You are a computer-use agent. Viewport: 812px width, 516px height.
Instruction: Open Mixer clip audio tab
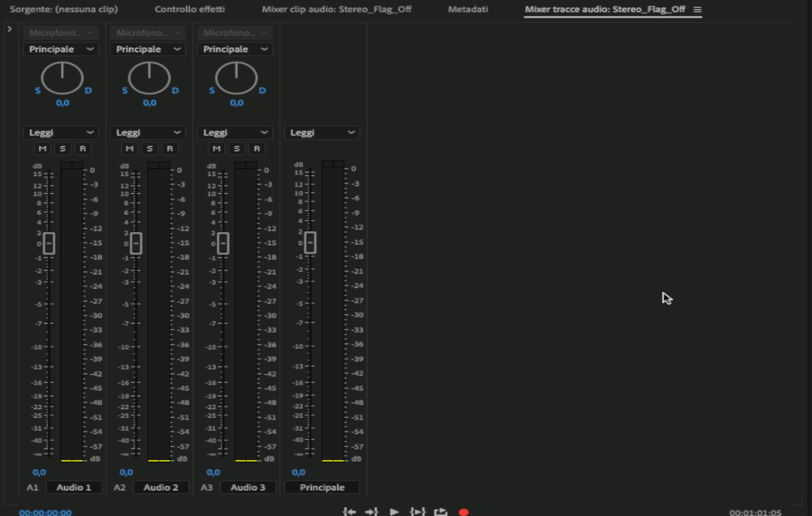pos(337,9)
